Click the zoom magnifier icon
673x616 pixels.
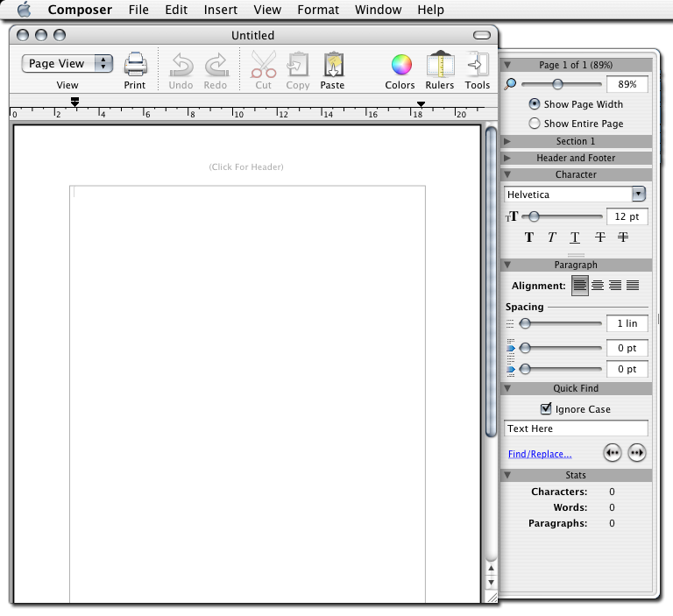(x=510, y=84)
